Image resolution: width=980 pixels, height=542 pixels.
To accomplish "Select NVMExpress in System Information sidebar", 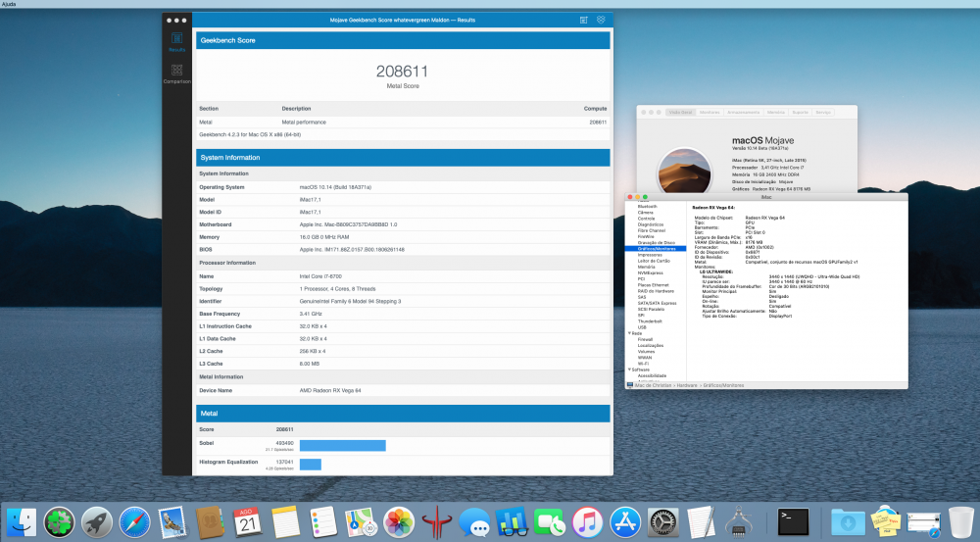I will click(x=651, y=273).
